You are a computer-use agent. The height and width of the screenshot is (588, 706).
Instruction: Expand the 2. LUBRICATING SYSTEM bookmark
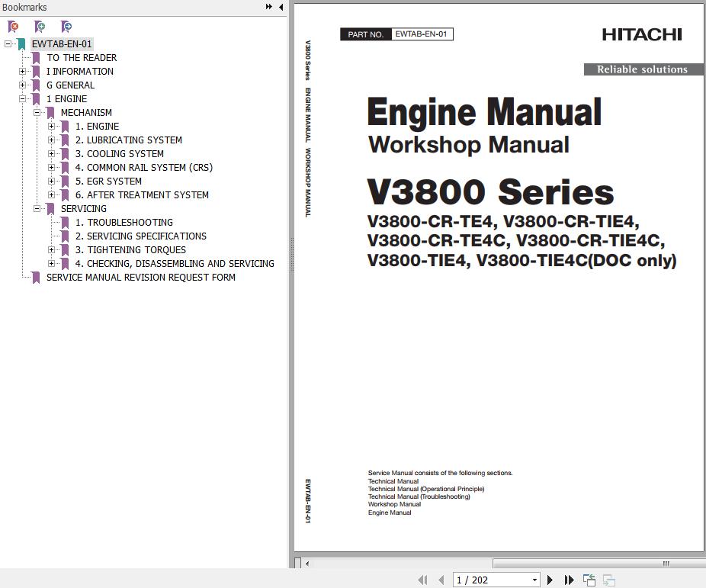(x=51, y=140)
